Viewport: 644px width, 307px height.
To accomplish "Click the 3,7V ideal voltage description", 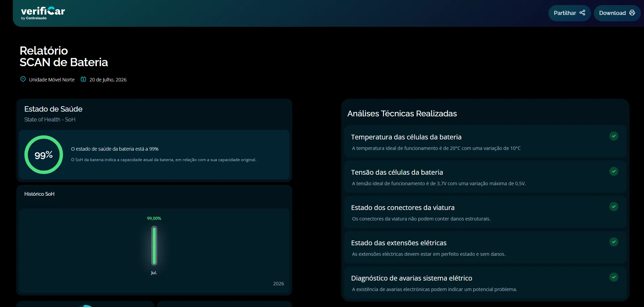I will point(439,184).
